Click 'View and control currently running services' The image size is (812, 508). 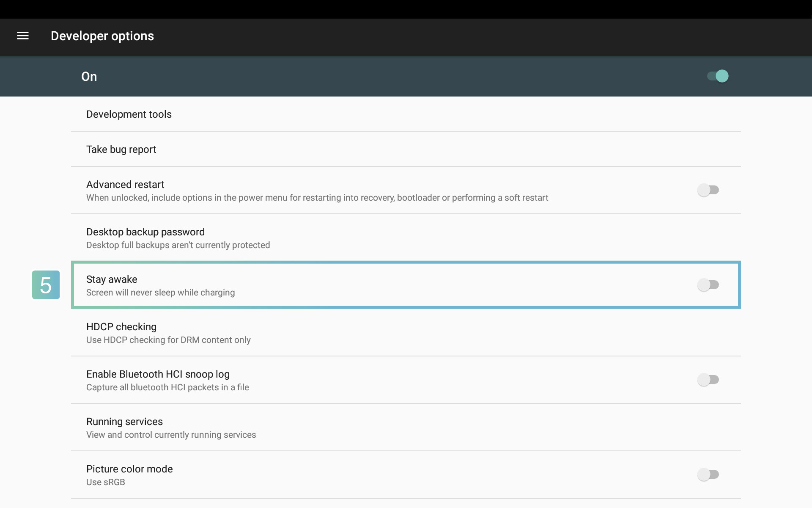[171, 435]
